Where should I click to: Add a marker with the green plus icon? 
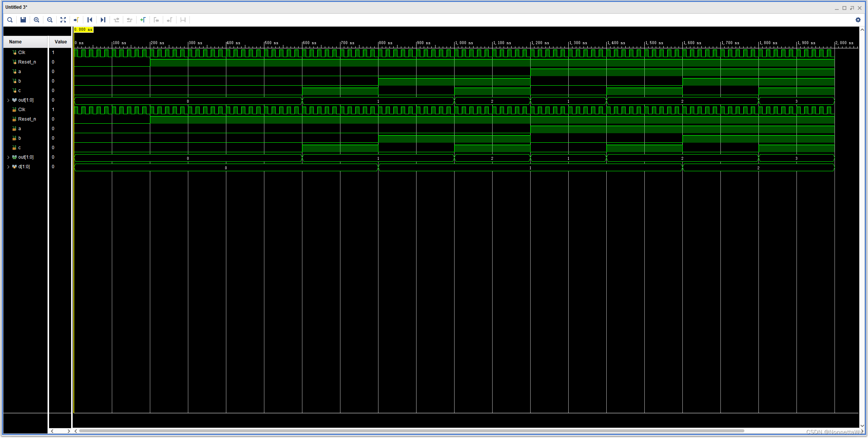pyautogui.click(x=143, y=20)
